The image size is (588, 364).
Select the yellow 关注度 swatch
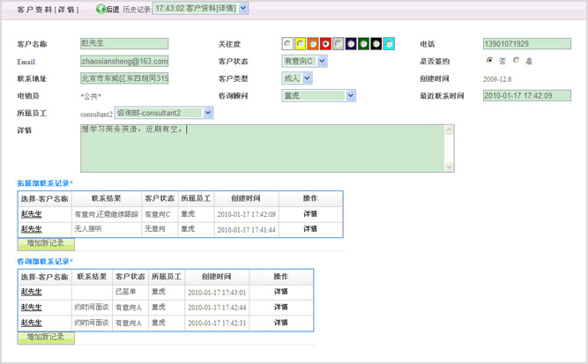pos(301,43)
